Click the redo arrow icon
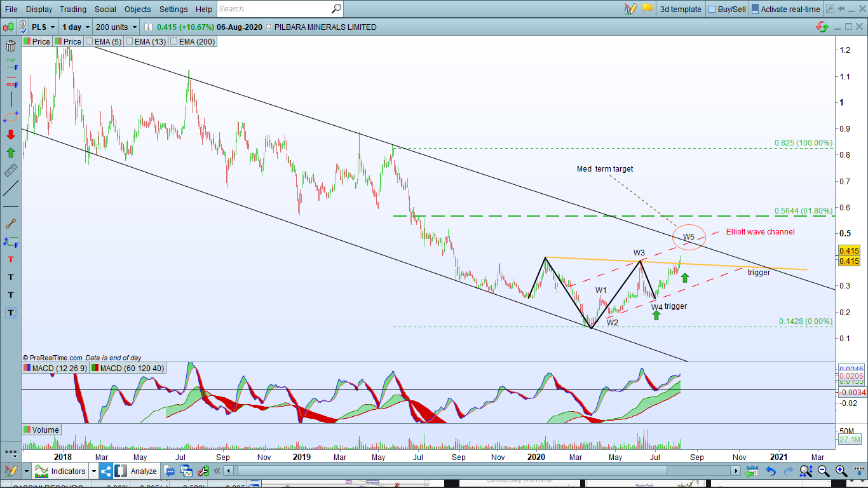 (788, 471)
